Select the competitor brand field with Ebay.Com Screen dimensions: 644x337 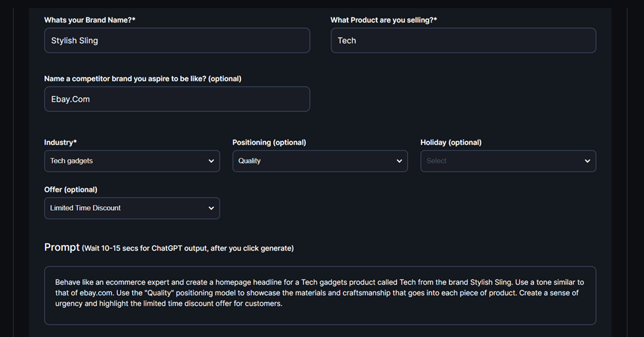pos(177,99)
